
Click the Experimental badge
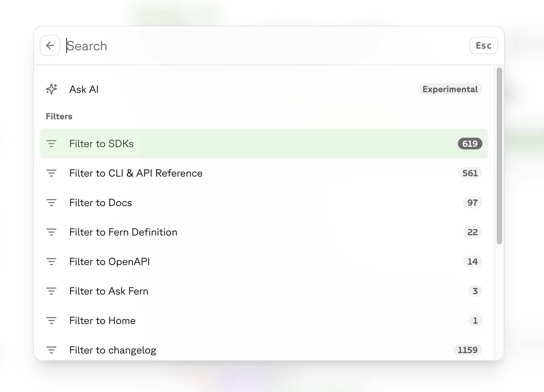click(x=450, y=89)
